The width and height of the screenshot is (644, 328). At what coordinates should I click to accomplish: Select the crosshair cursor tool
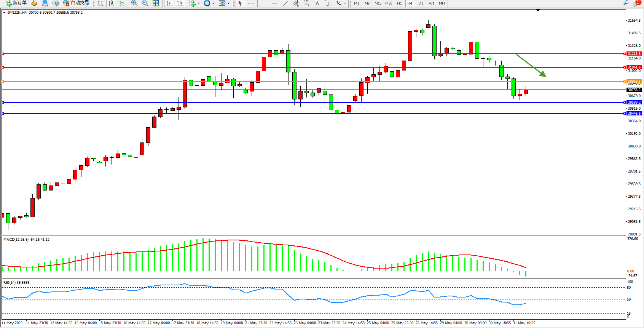click(251, 3)
